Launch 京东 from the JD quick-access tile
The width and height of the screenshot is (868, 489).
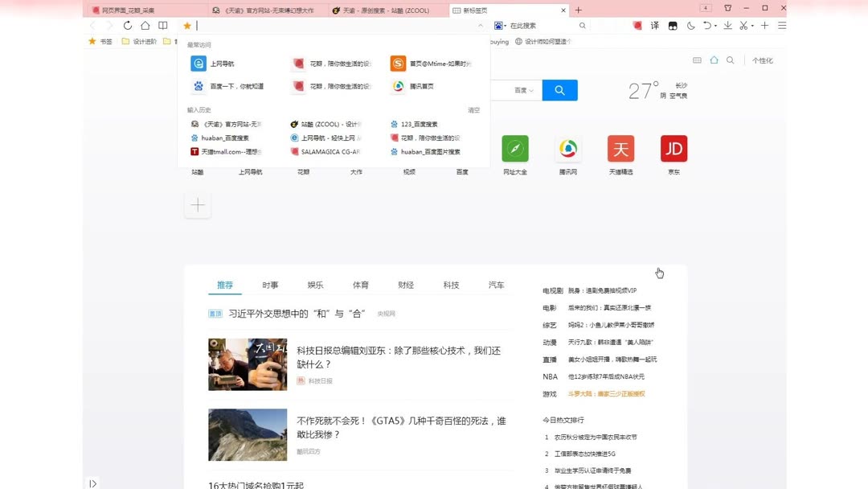pos(674,149)
